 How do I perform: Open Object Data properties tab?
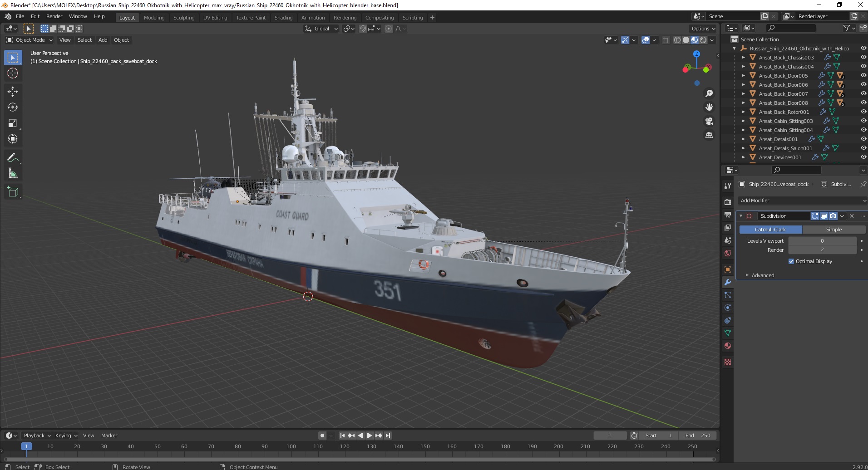click(x=728, y=333)
